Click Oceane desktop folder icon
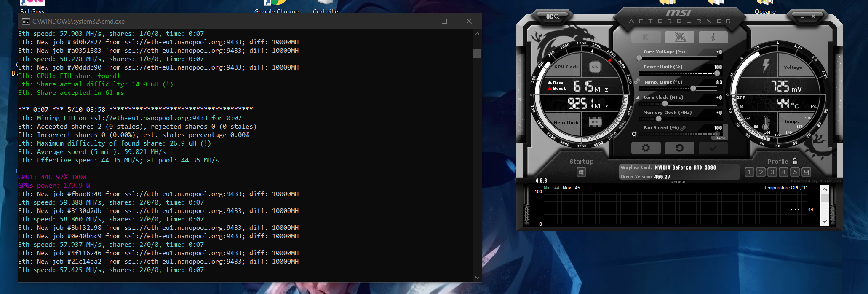 tap(765, 7)
